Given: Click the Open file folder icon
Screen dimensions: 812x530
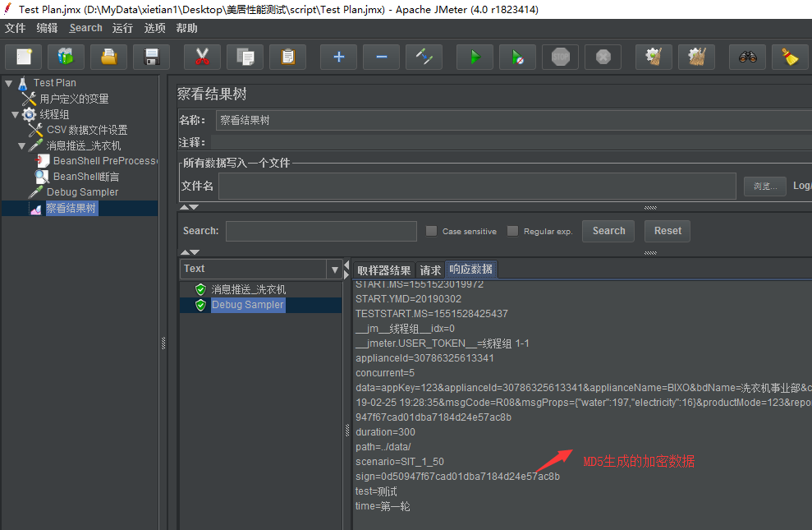Looking at the screenshot, I should click(108, 57).
